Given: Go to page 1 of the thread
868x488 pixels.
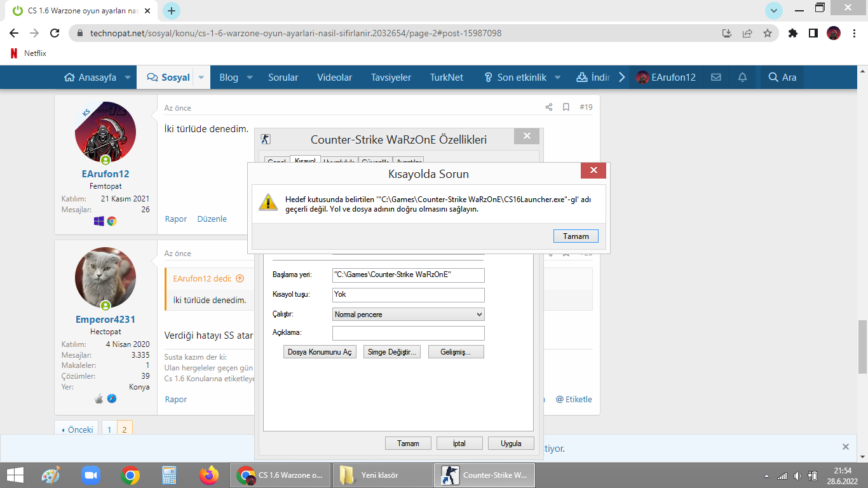Looking at the screenshot, I should tap(109, 430).
